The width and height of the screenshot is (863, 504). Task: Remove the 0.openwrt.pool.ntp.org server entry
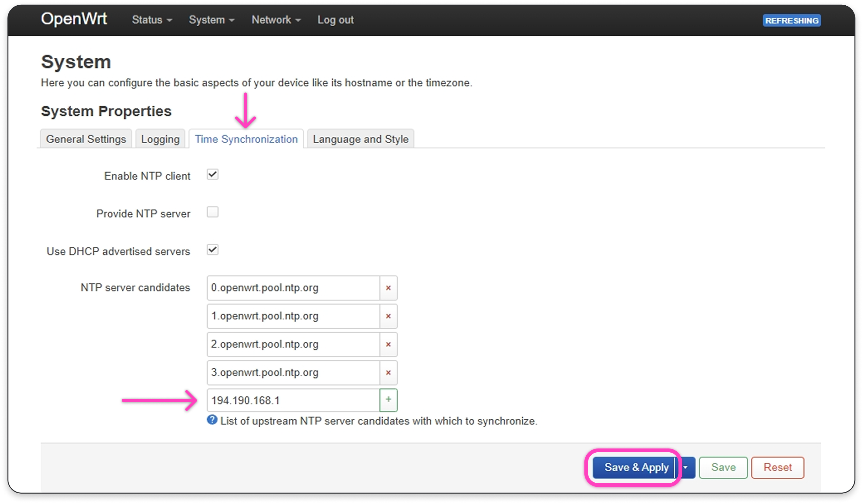[x=388, y=288]
